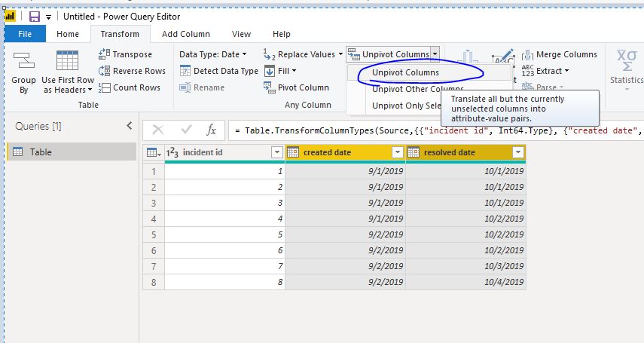Open created date filter dropdown

(397, 152)
